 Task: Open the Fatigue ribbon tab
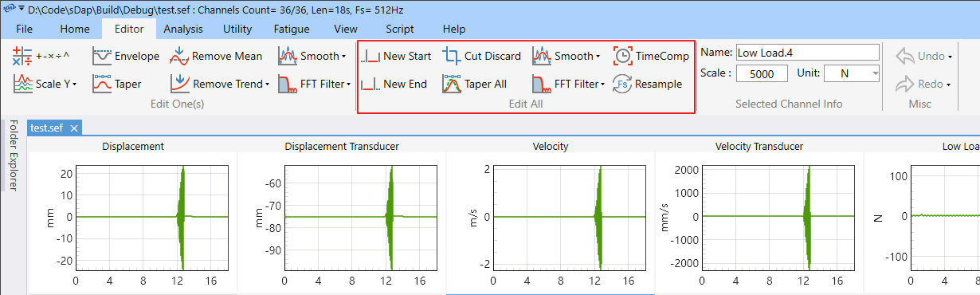[x=291, y=29]
